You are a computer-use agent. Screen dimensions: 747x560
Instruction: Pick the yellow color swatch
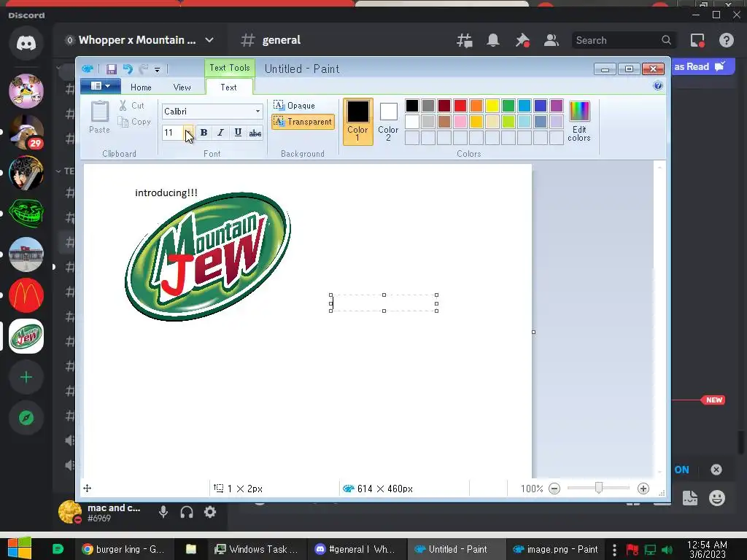pos(492,106)
